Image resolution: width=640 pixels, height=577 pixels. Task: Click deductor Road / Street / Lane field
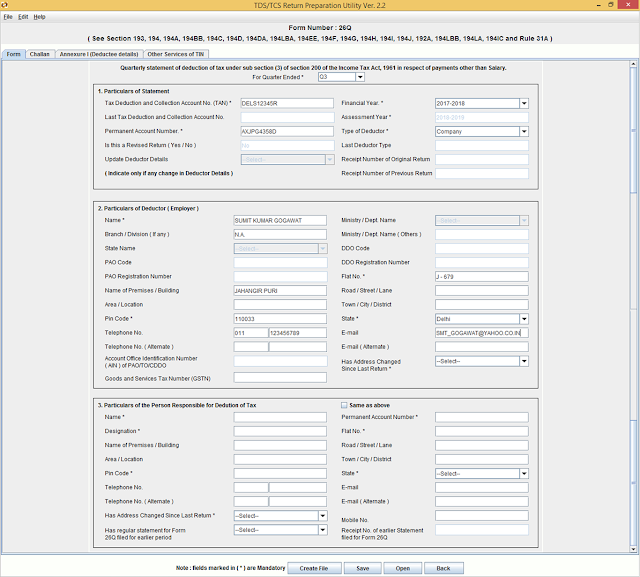[x=482, y=291]
